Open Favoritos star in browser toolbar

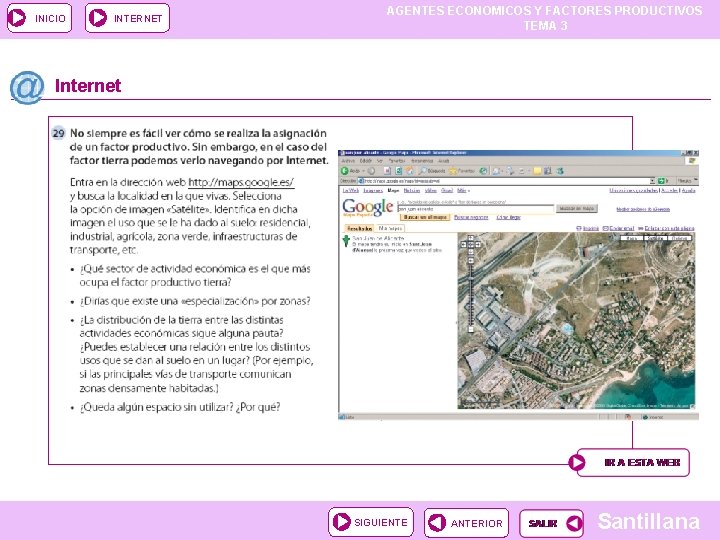tap(461, 171)
